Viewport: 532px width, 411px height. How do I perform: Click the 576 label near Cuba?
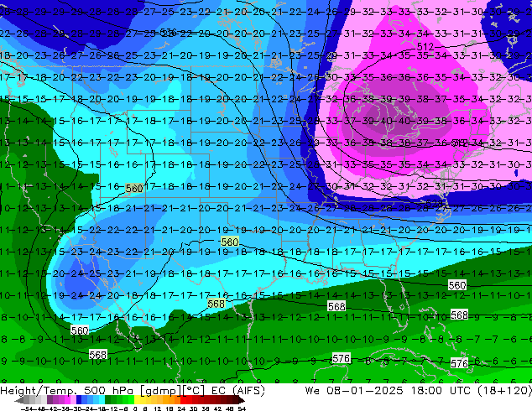(x=341, y=358)
